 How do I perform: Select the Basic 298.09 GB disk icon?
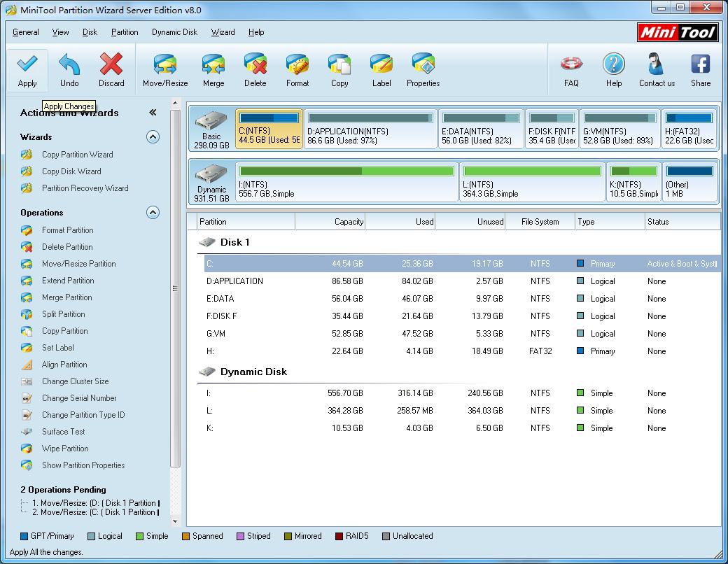211,129
